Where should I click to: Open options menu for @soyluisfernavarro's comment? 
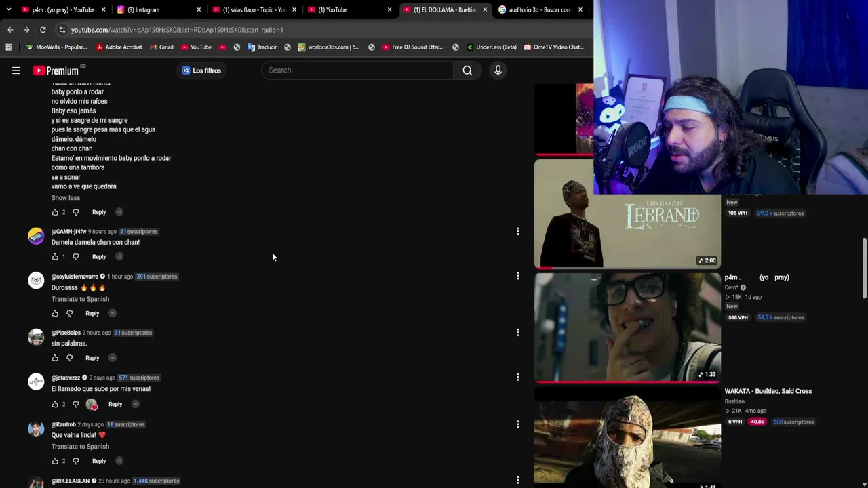pos(518,276)
